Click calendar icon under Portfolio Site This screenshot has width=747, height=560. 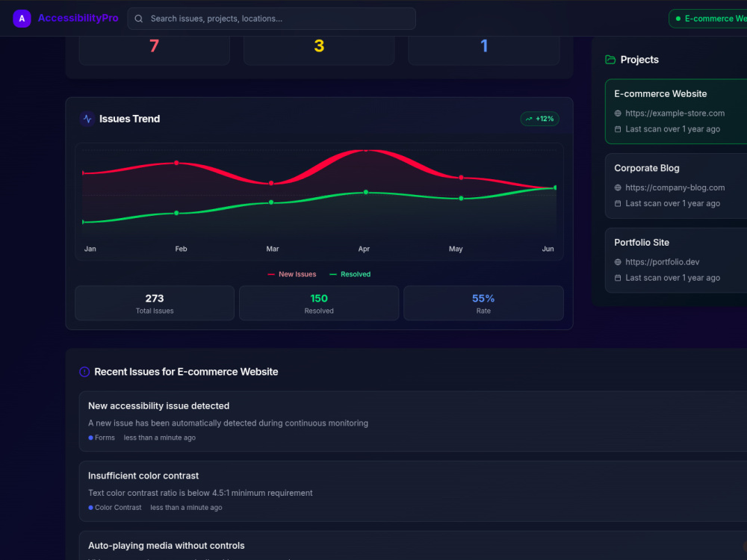[x=618, y=278]
